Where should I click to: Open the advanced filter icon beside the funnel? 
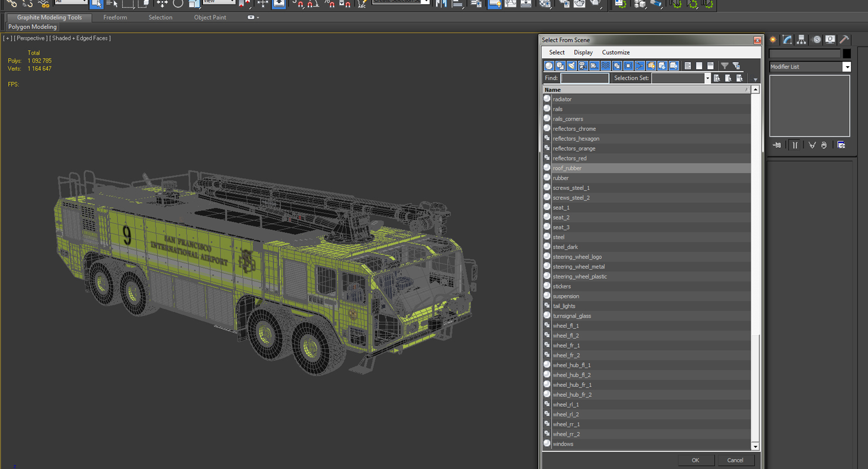[x=736, y=66]
